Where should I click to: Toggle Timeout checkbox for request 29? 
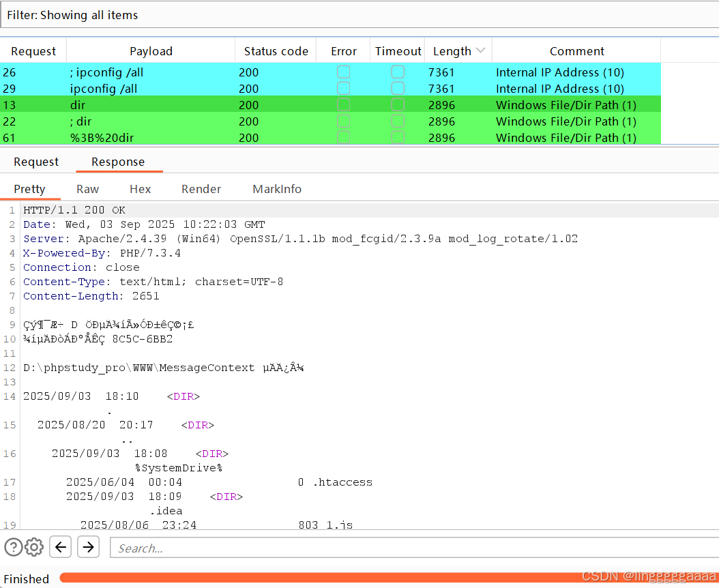tap(398, 89)
